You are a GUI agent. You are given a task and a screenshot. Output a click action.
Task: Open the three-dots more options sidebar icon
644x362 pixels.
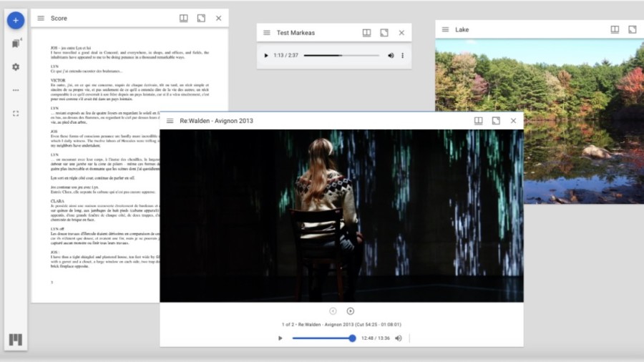click(x=16, y=90)
